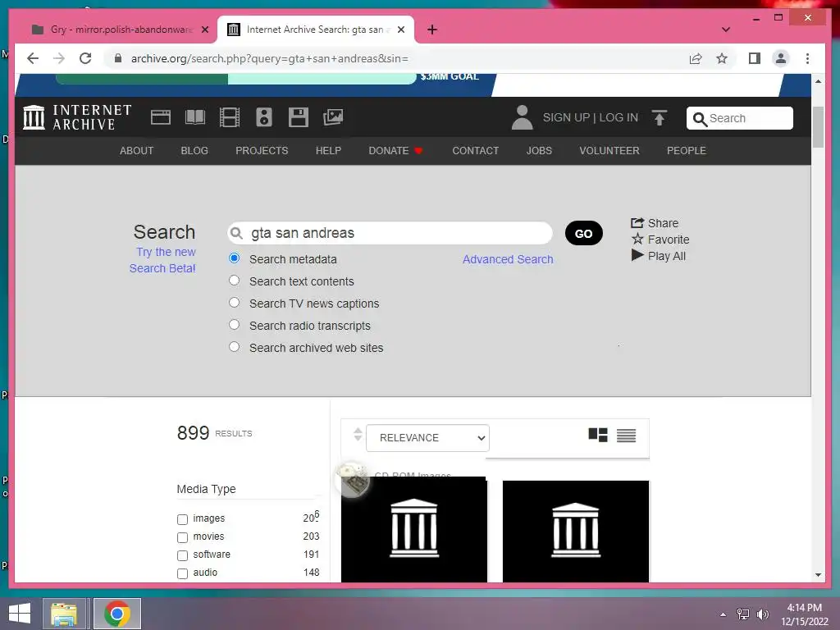Select Search archived web sites option

234,347
